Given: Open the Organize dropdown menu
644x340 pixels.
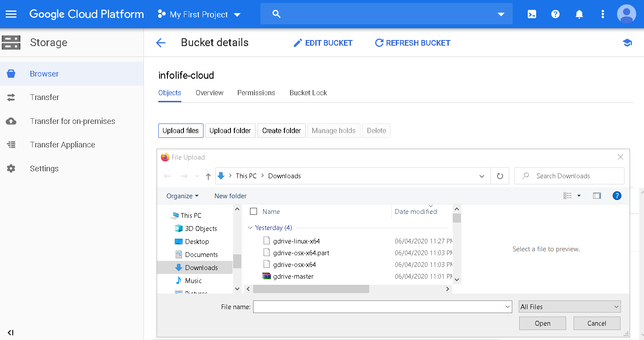Looking at the screenshot, I should [182, 196].
